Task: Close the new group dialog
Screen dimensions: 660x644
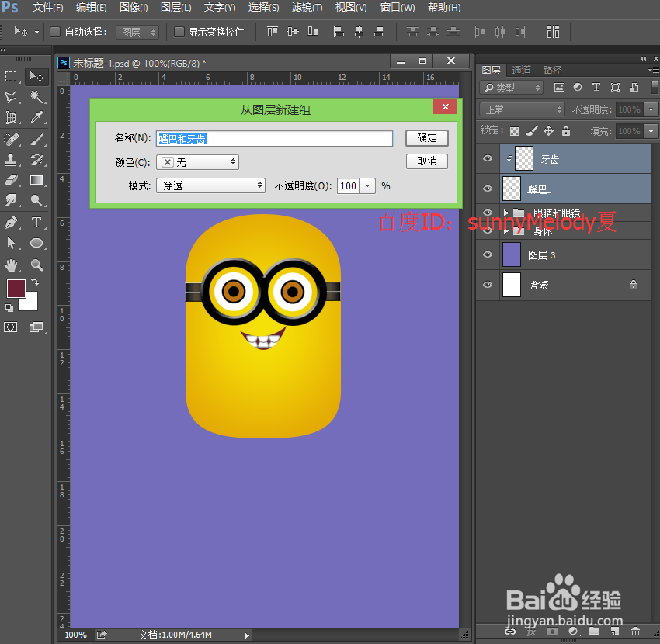Action: (446, 106)
